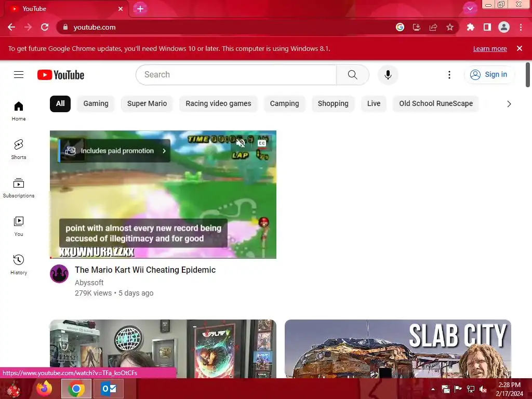Unmute the Mario Kart video preview

point(241,143)
